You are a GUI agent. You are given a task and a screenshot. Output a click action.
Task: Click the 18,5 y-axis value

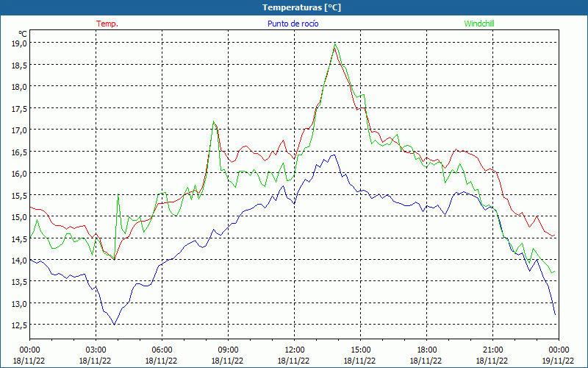(x=20, y=65)
